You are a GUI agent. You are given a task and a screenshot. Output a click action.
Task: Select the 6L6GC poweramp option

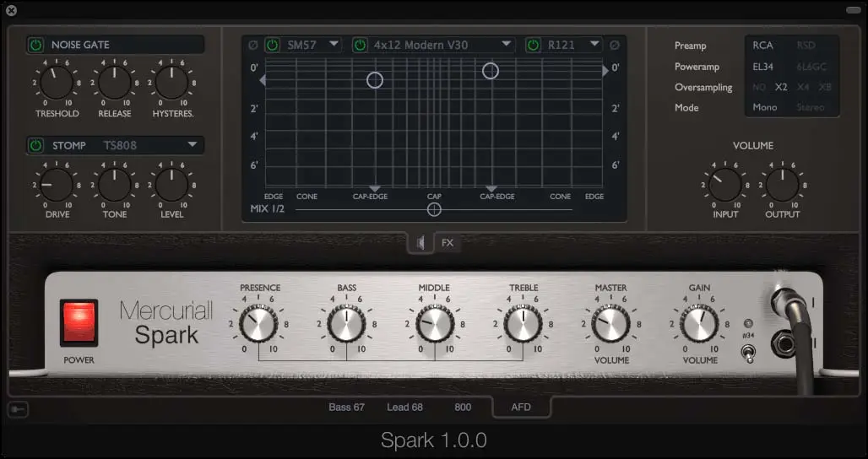pos(811,67)
